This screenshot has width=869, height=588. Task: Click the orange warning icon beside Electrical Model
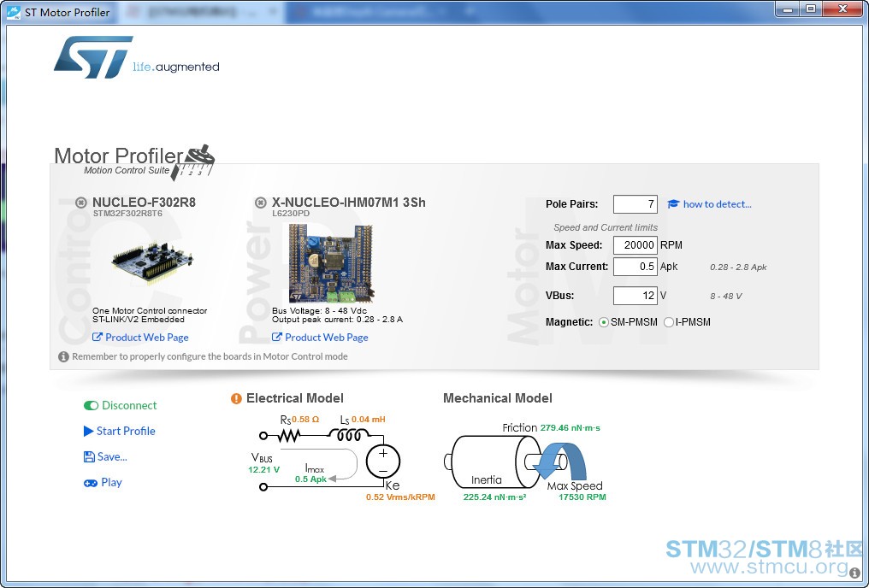pos(236,398)
